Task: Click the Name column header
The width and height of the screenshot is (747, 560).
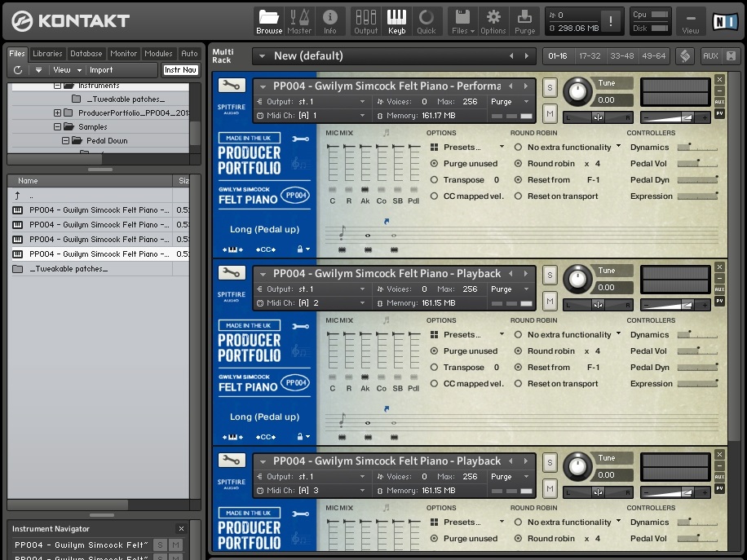Action: coord(91,180)
